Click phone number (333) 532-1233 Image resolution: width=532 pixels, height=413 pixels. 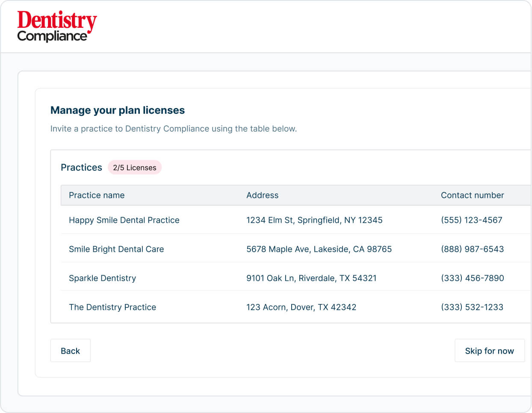click(472, 307)
